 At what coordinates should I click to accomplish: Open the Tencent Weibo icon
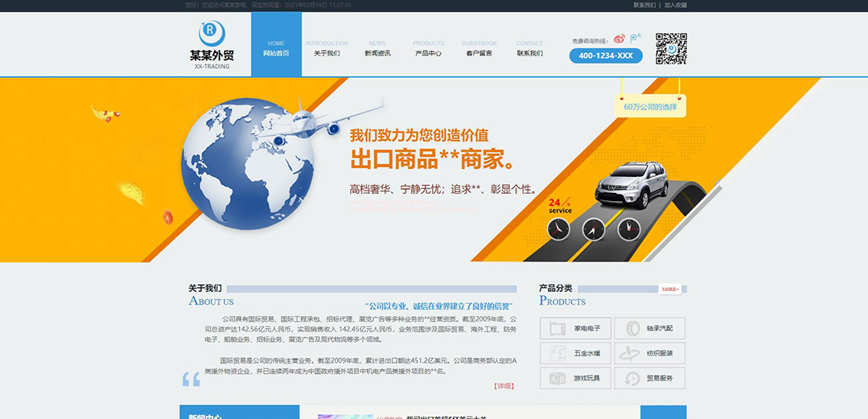click(x=635, y=38)
